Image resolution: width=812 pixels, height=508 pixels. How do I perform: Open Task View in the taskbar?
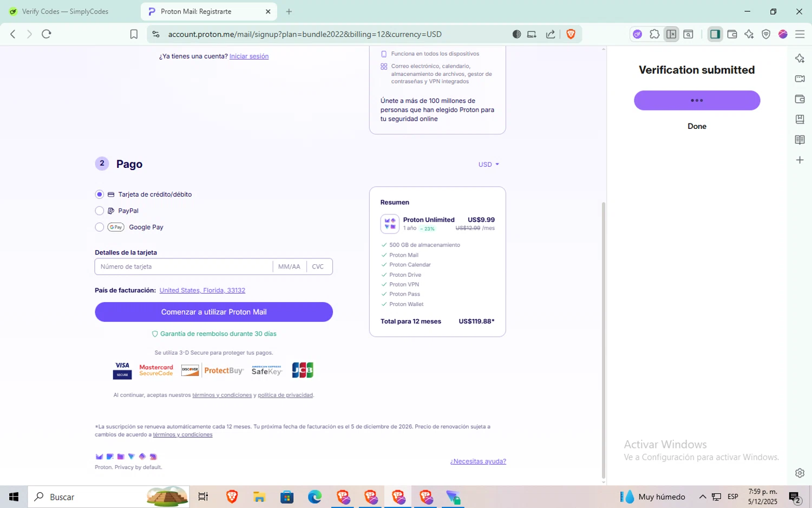tap(203, 497)
